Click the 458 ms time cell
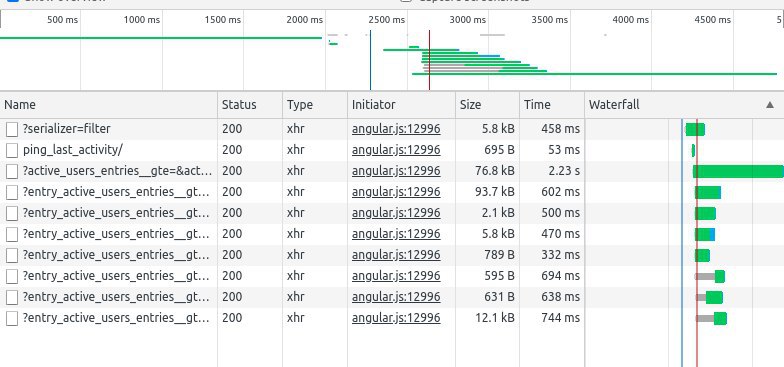The height and width of the screenshot is (367, 784). (560, 129)
